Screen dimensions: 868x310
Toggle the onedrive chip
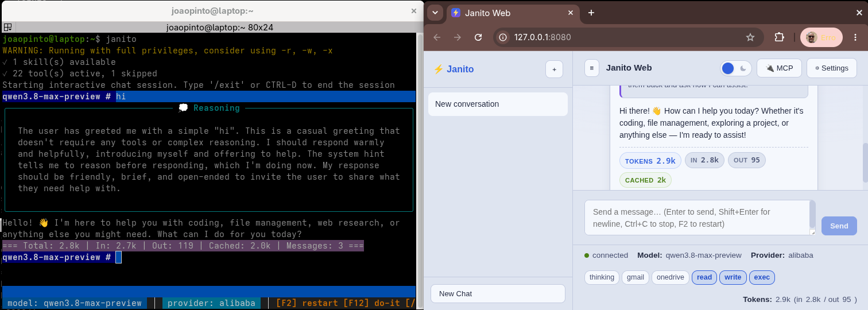point(670,277)
